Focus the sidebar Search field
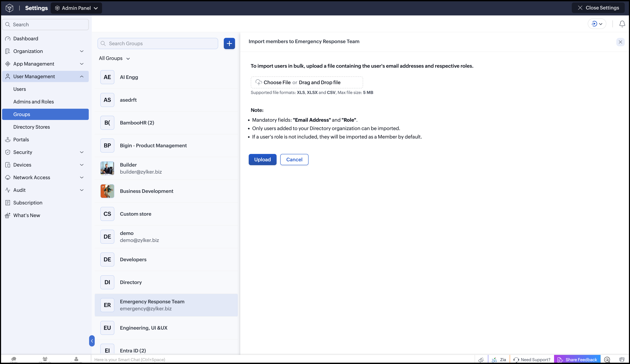This screenshot has width=630, height=364. [45, 25]
